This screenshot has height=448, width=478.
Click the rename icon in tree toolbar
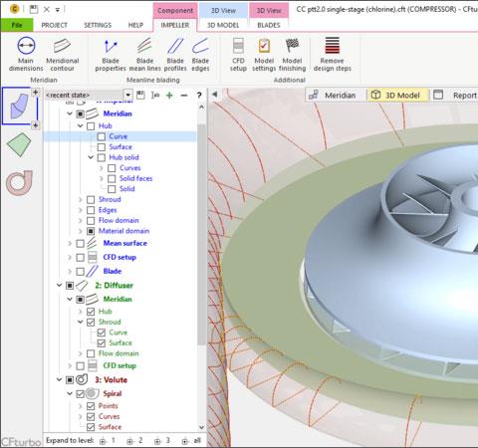[x=155, y=96]
